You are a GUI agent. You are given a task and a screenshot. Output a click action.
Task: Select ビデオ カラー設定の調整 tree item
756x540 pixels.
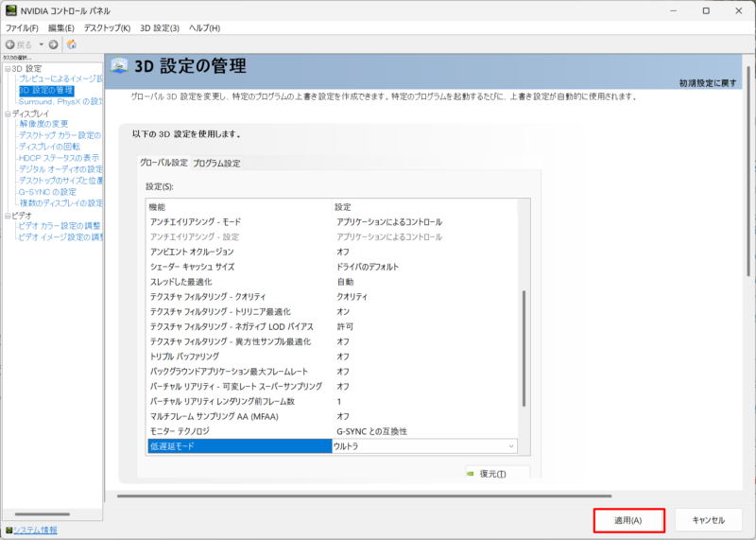[60, 226]
